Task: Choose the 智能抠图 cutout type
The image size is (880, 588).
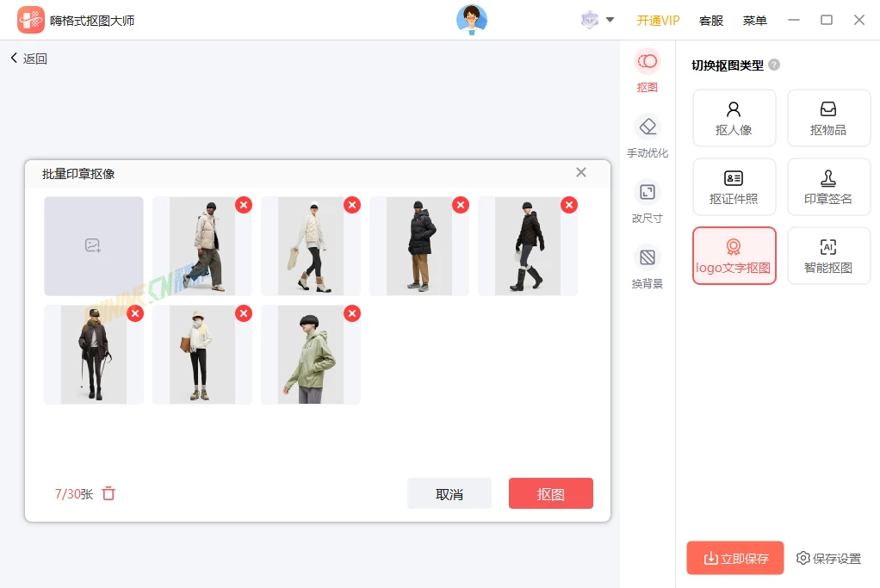Action: (x=828, y=256)
